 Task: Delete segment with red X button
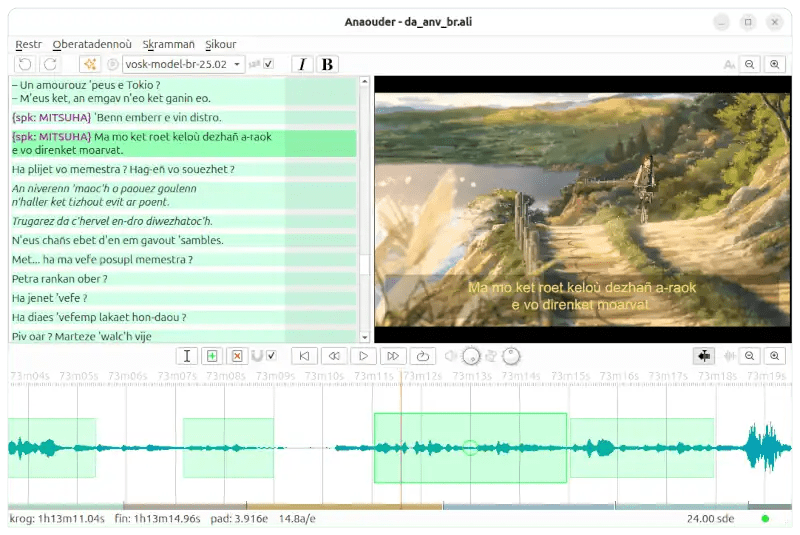[x=237, y=356]
